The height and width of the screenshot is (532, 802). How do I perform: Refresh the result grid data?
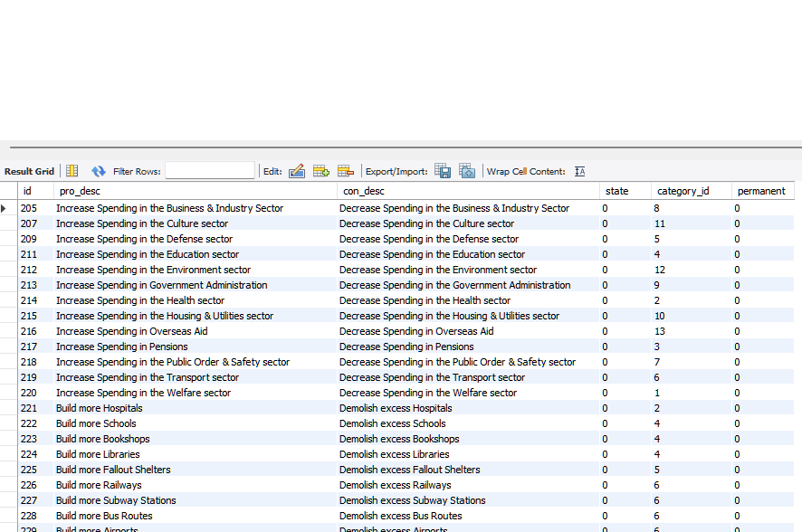click(x=98, y=171)
